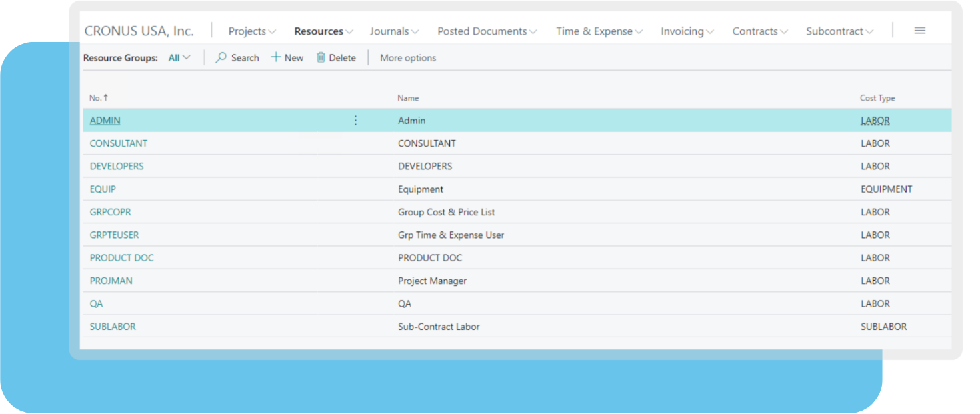This screenshot has height=414, width=980.
Task: Expand the Time & Expense dropdown
Action: tap(598, 31)
